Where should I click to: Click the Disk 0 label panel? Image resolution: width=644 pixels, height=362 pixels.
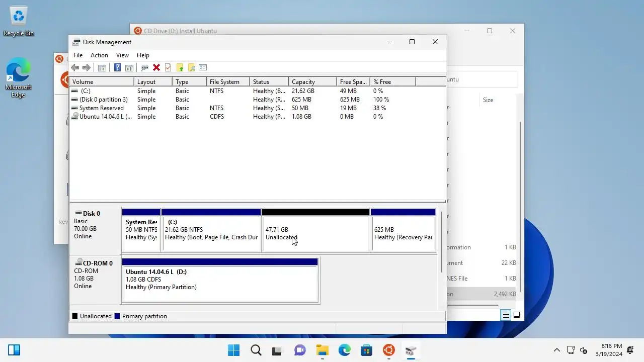[96, 230]
